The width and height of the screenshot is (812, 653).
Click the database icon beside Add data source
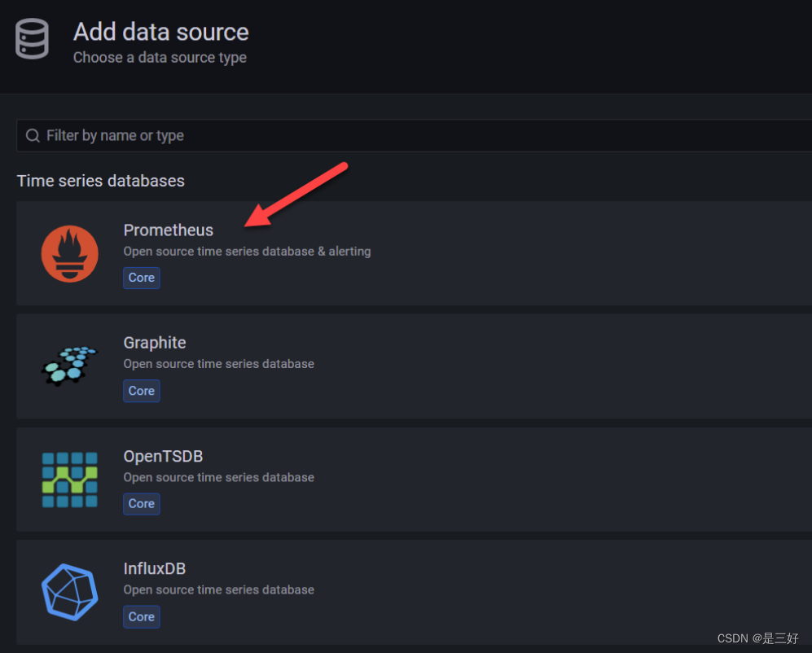click(x=32, y=39)
